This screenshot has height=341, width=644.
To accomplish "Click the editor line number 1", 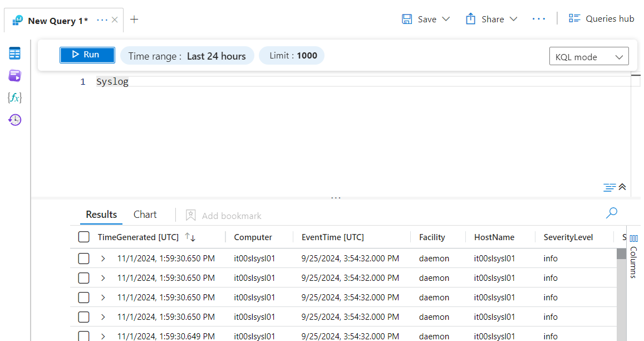I will [83, 82].
